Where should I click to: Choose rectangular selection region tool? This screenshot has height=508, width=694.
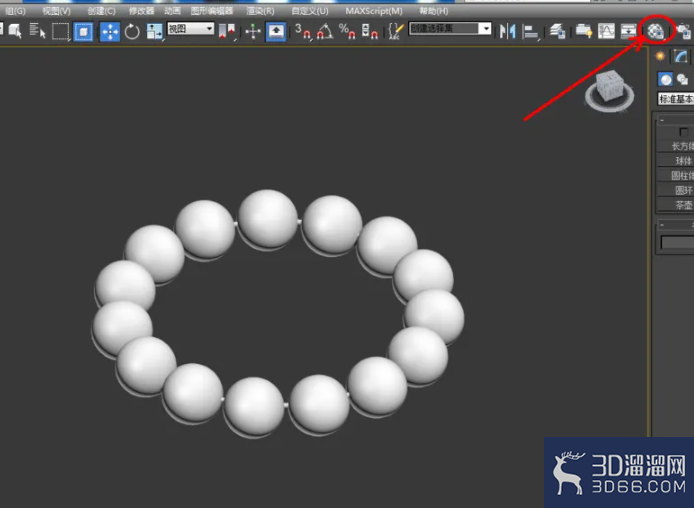pos(61,31)
